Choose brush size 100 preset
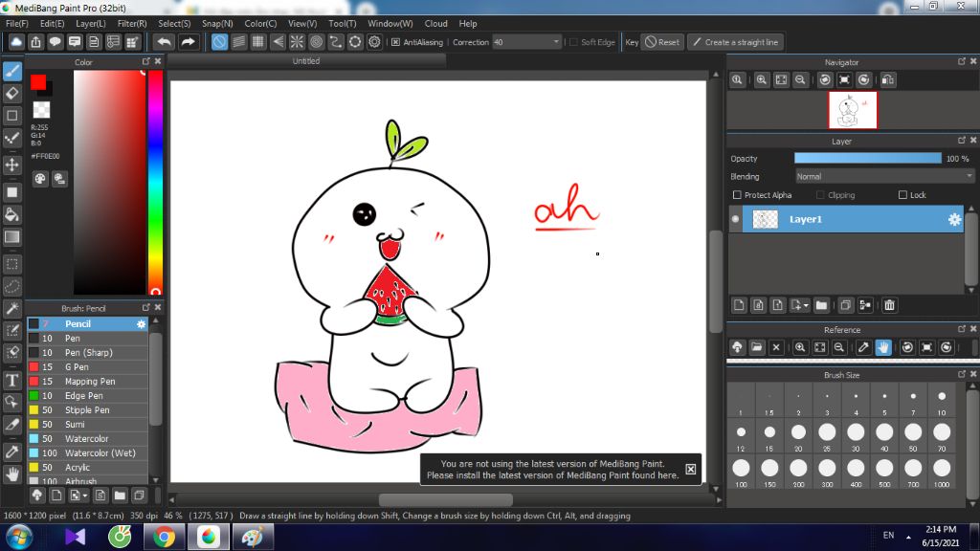This screenshot has height=551, width=980. pyautogui.click(x=741, y=472)
